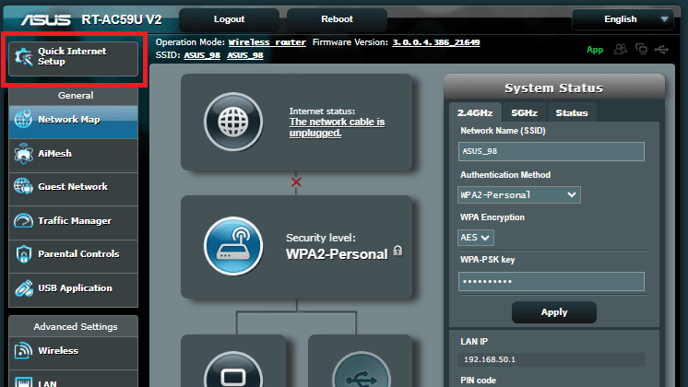Open Guest Network menu item
This screenshot has width=688, height=387.
pyautogui.click(x=73, y=189)
